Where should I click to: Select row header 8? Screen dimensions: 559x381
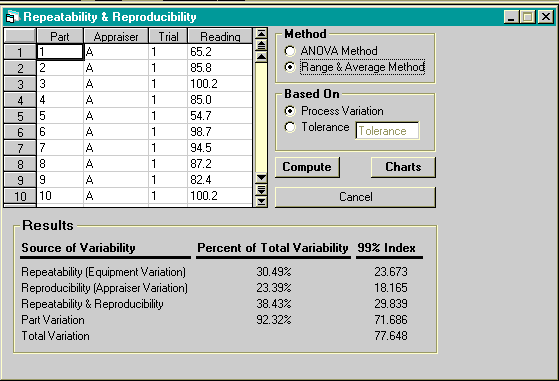(x=20, y=164)
